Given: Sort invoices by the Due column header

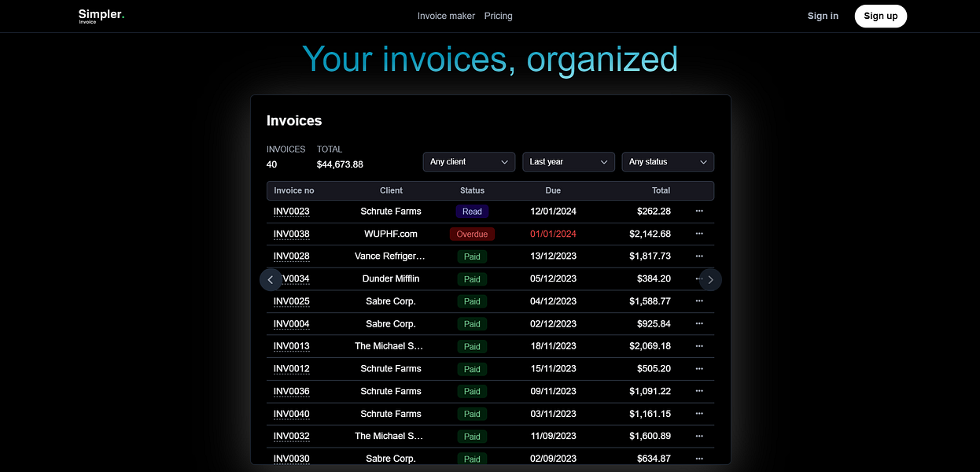Looking at the screenshot, I should (x=553, y=190).
